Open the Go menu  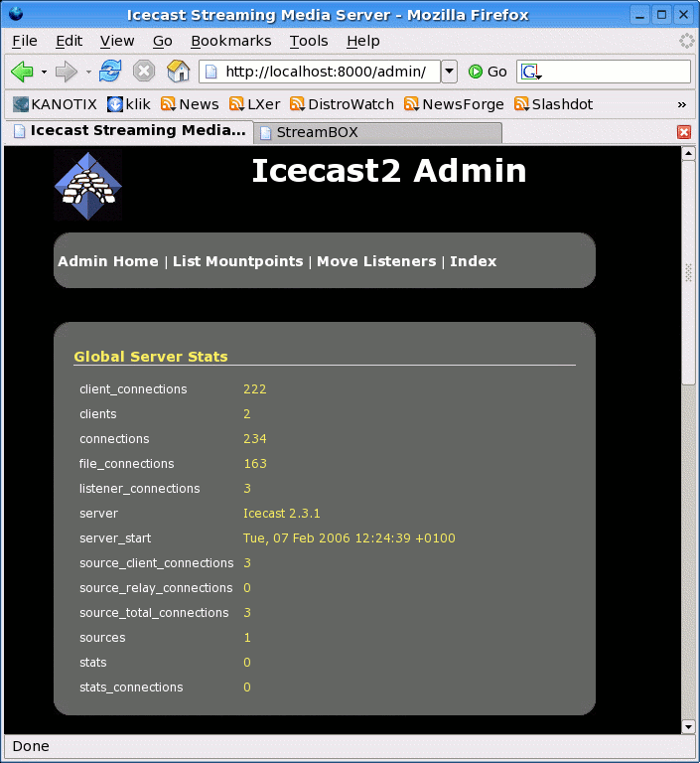click(x=162, y=41)
